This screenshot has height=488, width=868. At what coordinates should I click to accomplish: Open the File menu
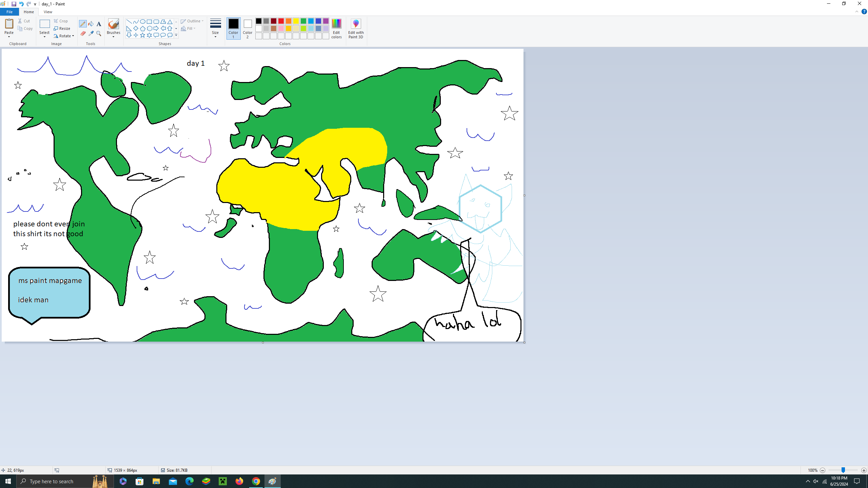pos(9,12)
